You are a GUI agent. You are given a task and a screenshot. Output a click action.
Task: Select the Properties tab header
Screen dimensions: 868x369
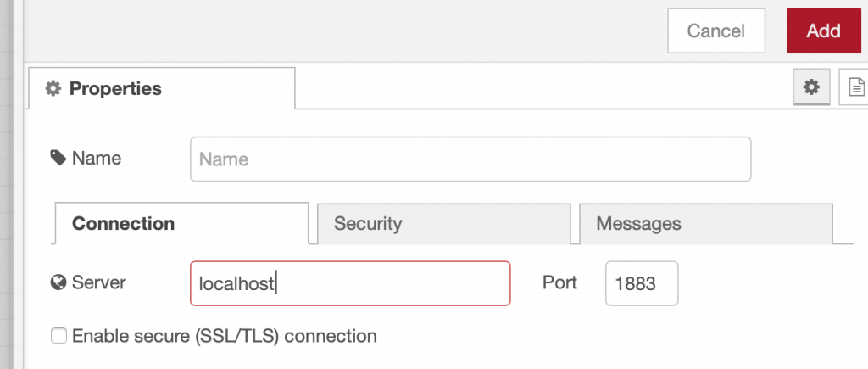(x=162, y=88)
